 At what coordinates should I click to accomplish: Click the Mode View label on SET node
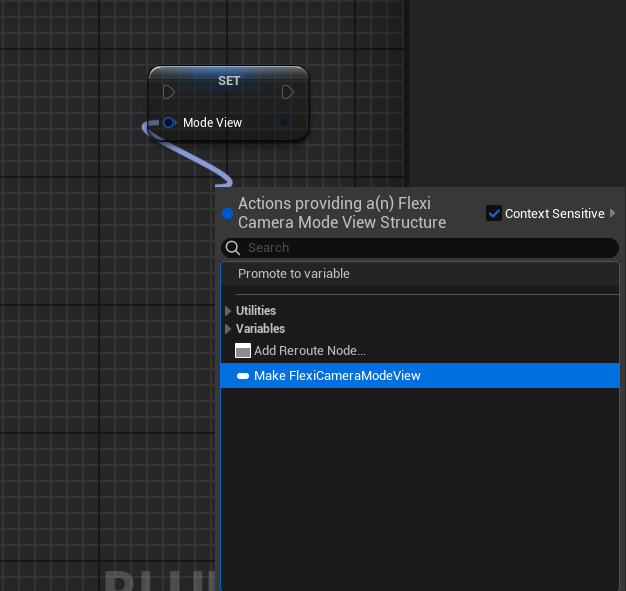(212, 123)
